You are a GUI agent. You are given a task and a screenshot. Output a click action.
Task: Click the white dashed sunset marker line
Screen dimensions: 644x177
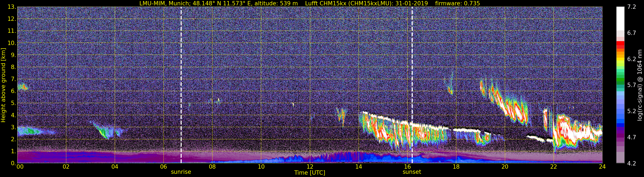point(412,85)
